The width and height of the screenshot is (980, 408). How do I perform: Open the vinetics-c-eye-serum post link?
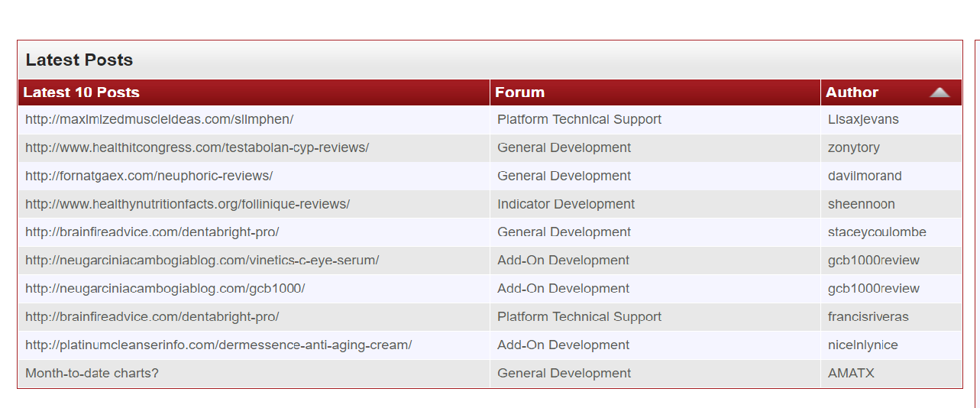click(202, 261)
